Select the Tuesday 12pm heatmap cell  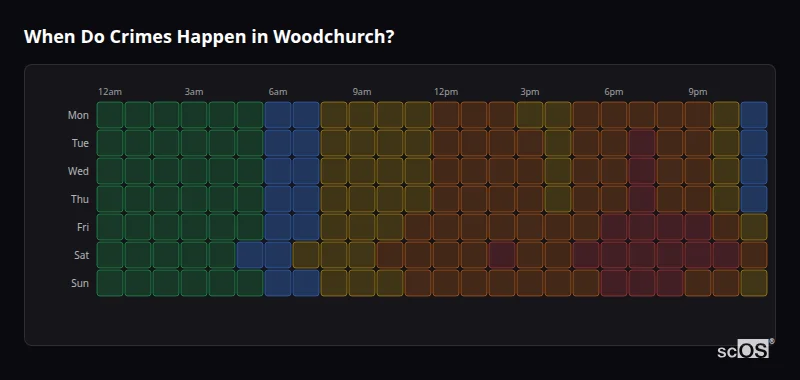tap(446, 143)
